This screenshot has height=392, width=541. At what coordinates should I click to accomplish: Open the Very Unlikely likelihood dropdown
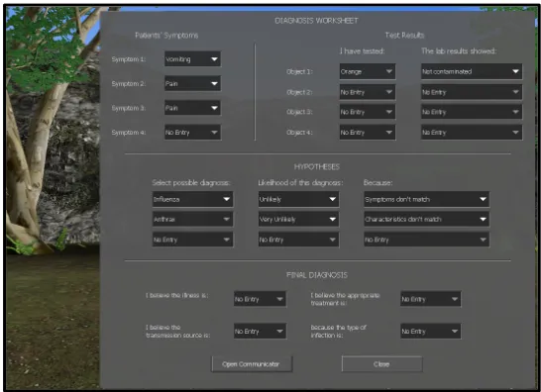(298, 220)
